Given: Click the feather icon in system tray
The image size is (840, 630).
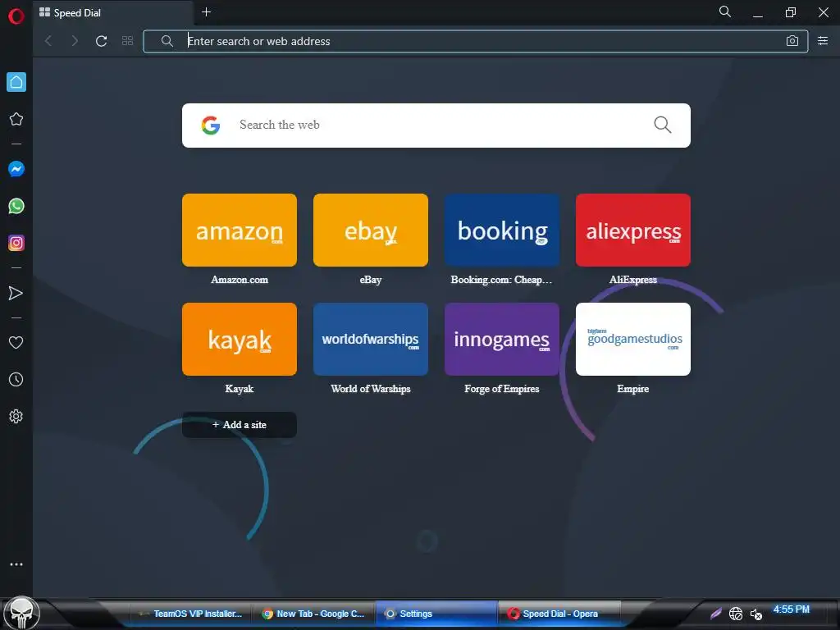Looking at the screenshot, I should (716, 614).
